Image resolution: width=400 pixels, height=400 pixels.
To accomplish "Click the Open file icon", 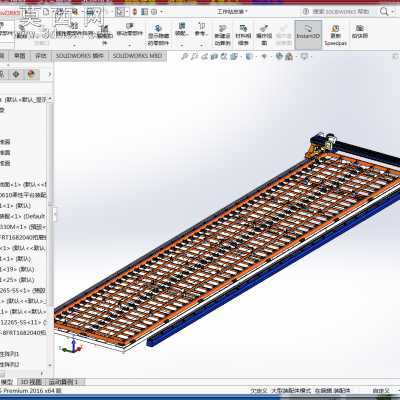I will (60, 12).
